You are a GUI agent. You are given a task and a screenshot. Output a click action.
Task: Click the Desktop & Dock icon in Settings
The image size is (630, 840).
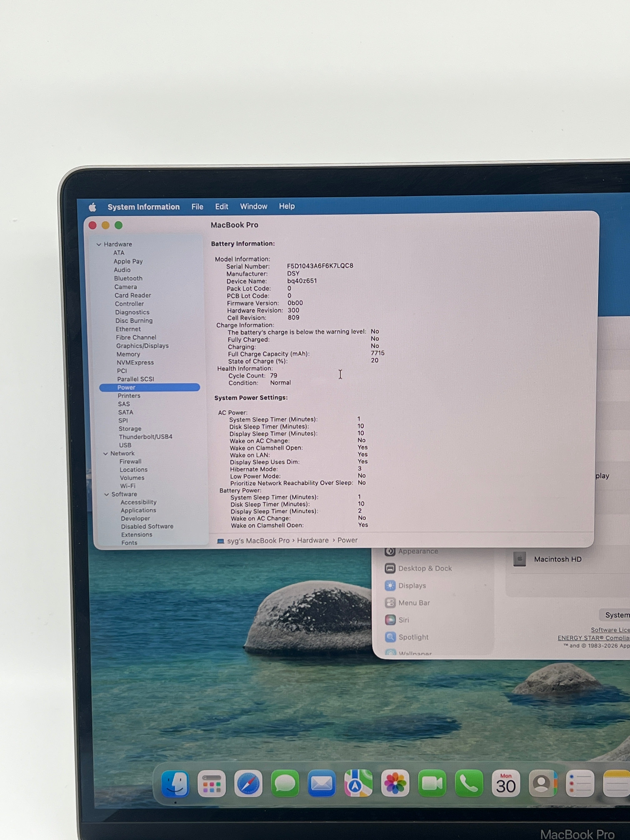390,569
